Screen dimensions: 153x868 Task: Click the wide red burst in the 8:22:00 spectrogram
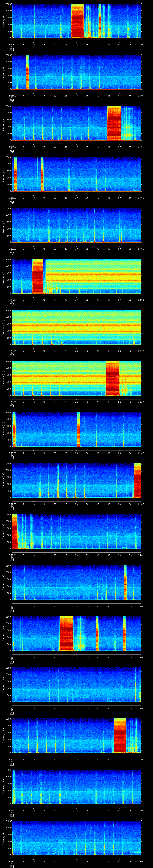77,21
